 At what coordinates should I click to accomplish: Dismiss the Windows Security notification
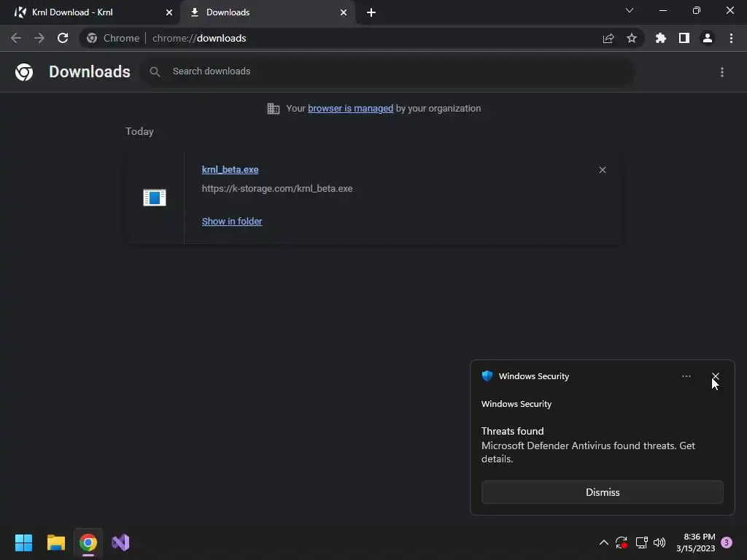(603, 492)
